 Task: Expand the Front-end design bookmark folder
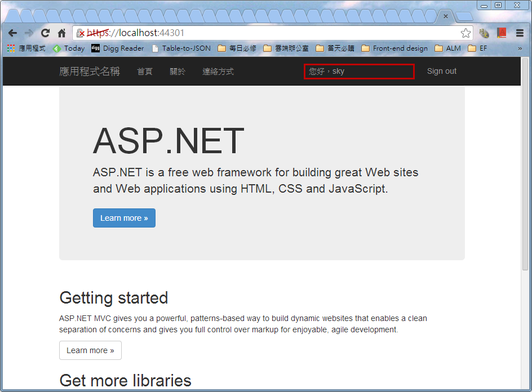394,48
